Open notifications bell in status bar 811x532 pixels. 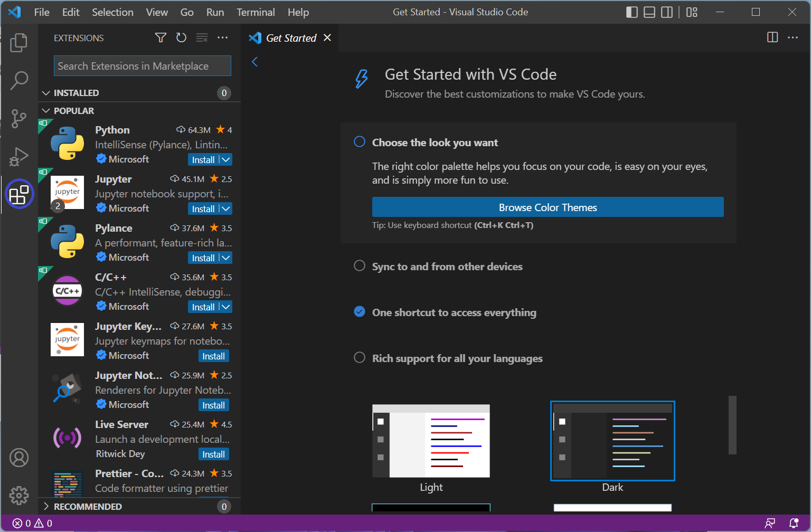(794, 523)
